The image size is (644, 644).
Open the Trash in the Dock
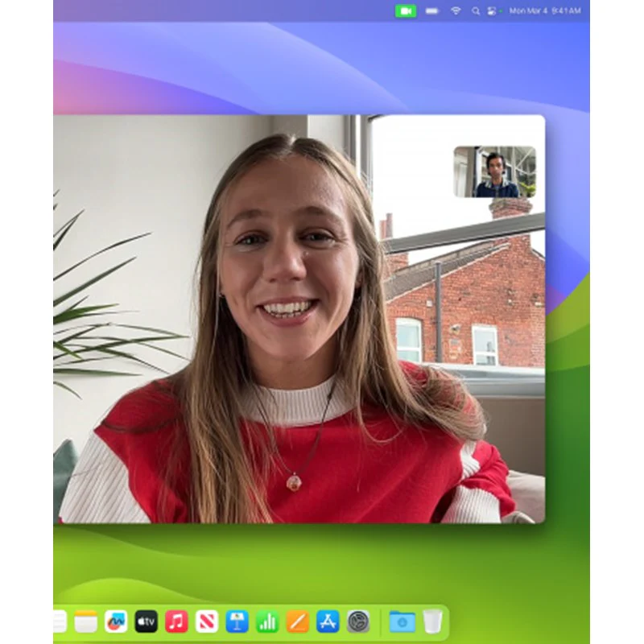point(432,621)
